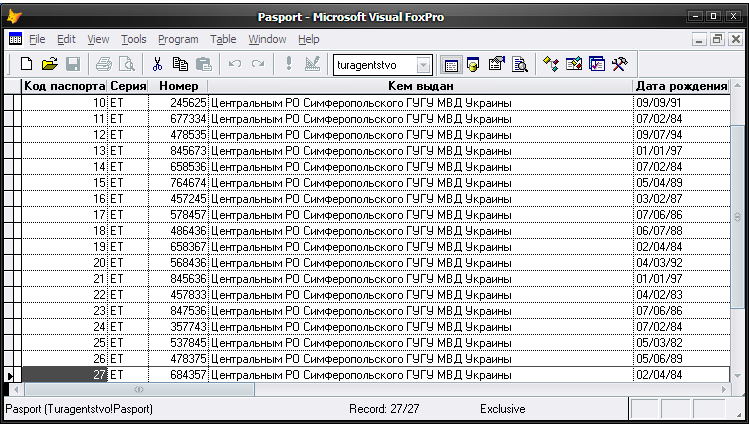Click birth date 06/07/88
Screen dimensions: 749x424
click(x=682, y=231)
